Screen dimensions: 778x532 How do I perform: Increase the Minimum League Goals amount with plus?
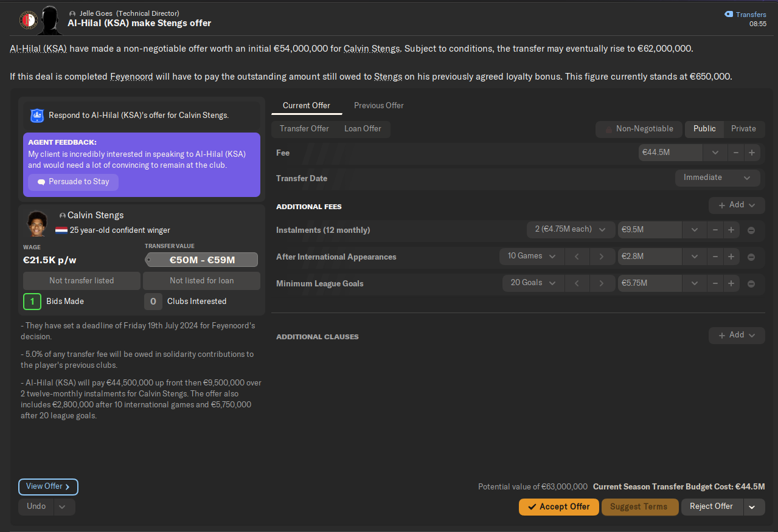(731, 283)
